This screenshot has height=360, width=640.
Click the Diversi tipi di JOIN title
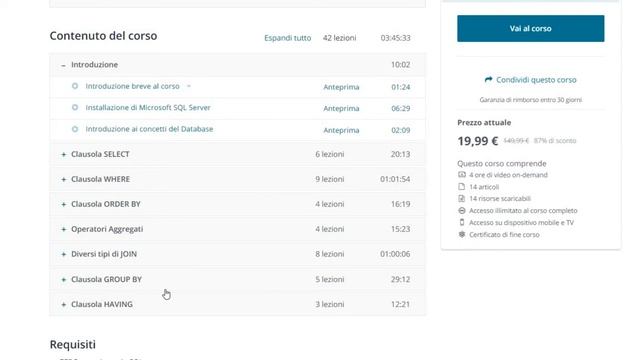[x=104, y=254]
